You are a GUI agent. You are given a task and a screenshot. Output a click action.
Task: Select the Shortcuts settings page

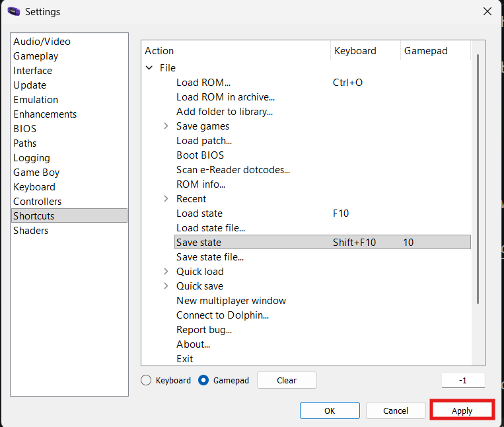[69, 215]
